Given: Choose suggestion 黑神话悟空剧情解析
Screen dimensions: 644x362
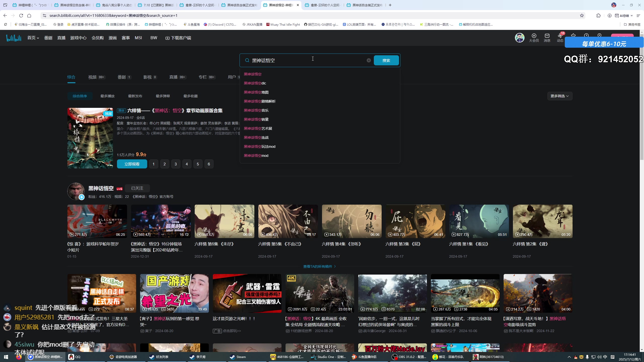Looking at the screenshot, I should [320, 101].
